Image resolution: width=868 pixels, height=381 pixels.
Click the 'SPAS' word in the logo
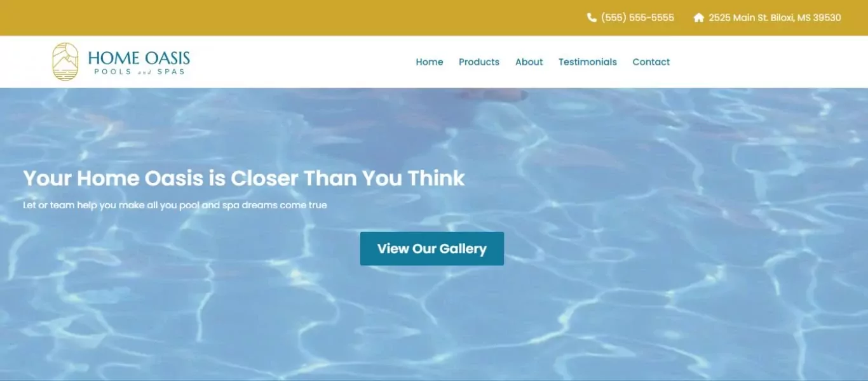click(x=171, y=72)
